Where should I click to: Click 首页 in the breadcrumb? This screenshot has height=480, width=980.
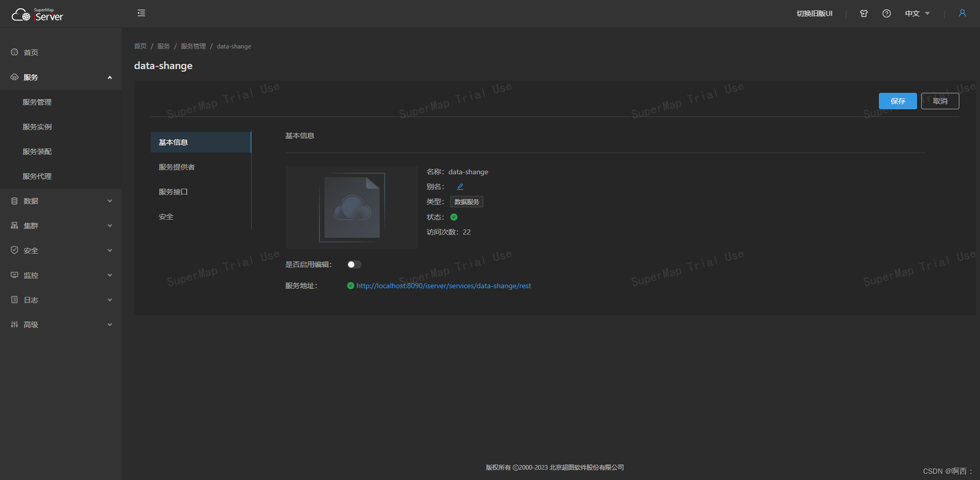click(140, 46)
